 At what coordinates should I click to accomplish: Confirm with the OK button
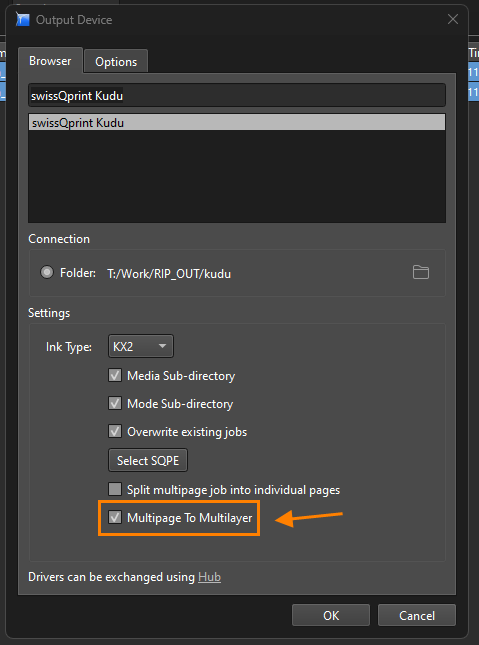tap(331, 615)
